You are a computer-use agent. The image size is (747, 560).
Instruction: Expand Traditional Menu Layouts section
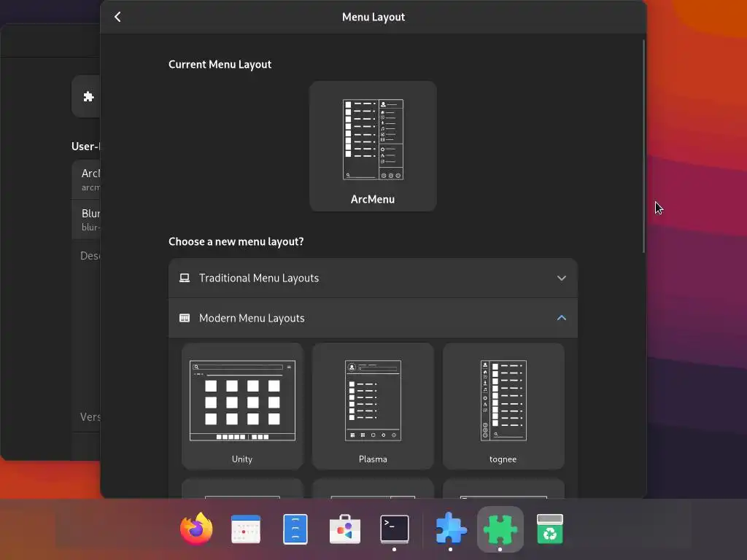(373, 278)
